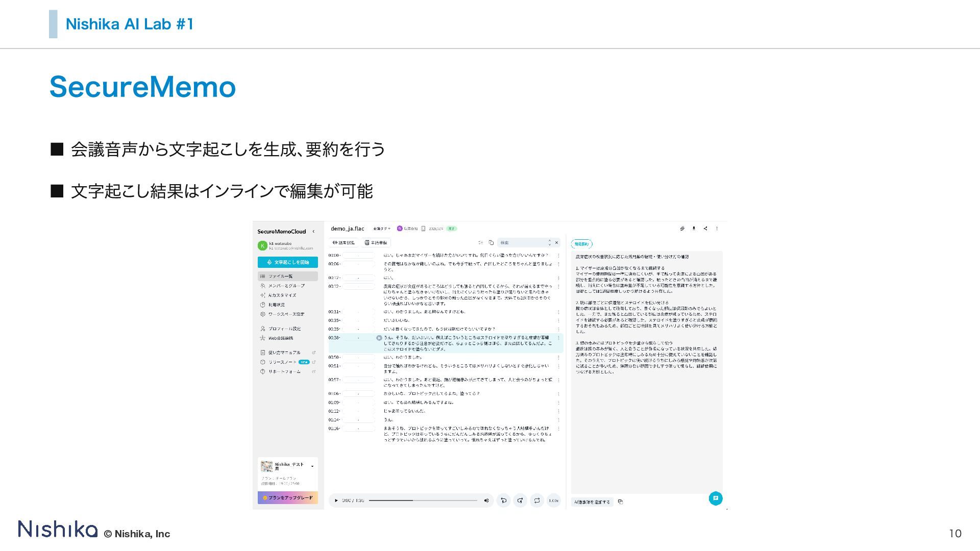Screen dimensions: 980x551
Task: Open row options for the 01:06 line
Action: [x=558, y=394]
